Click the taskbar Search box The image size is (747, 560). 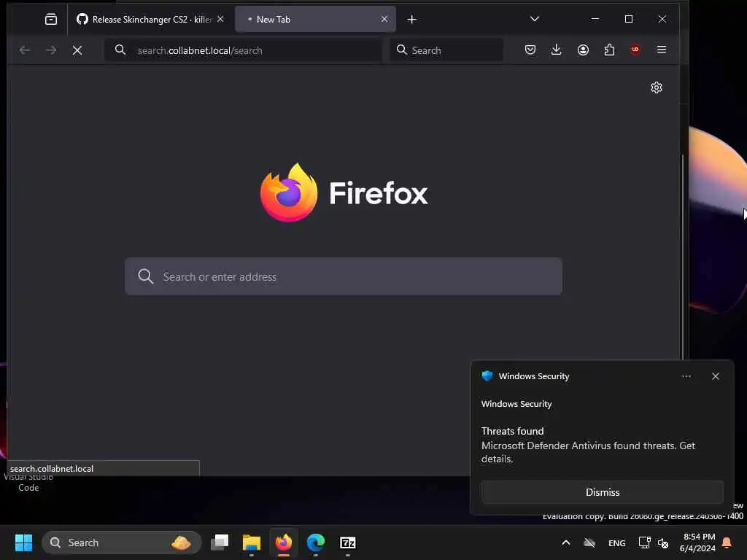pyautogui.click(x=122, y=542)
